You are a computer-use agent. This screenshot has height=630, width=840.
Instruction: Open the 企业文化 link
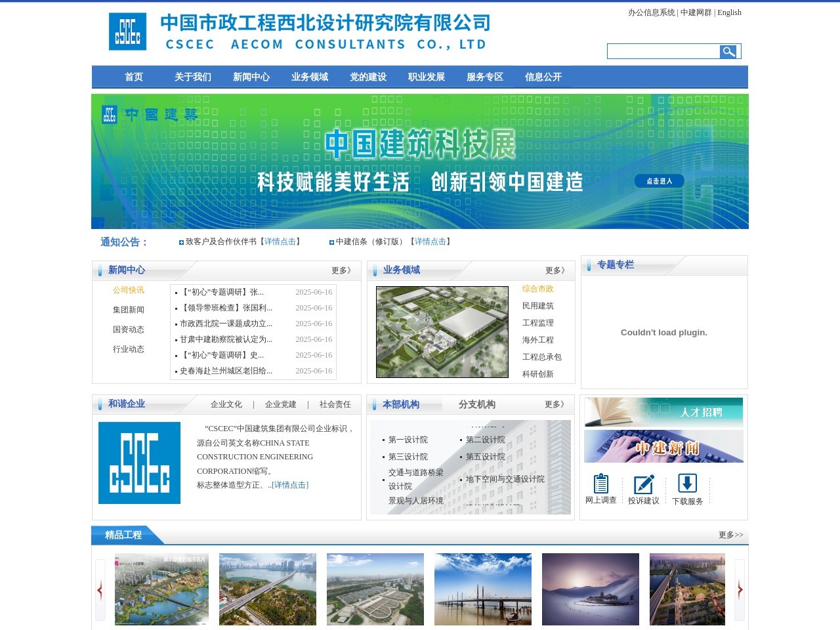[226, 404]
